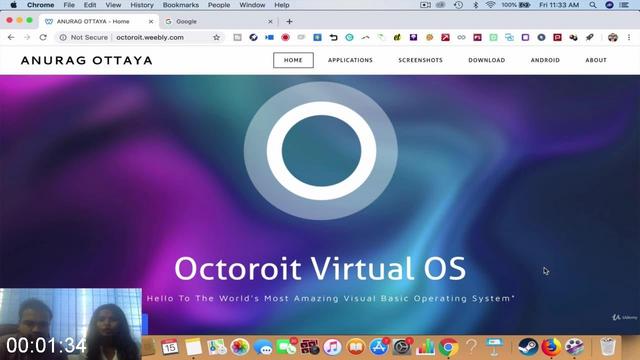Open Maps in the Dock

(217, 347)
